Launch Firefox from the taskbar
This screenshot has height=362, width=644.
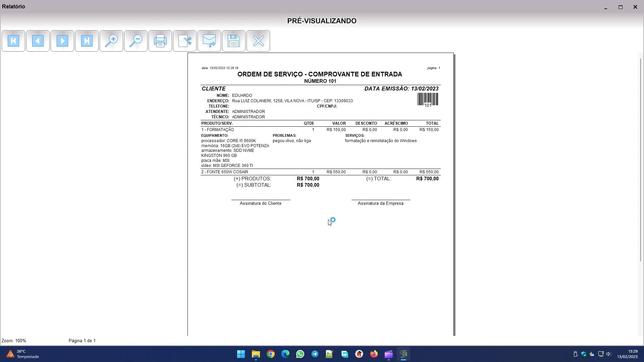(x=374, y=354)
